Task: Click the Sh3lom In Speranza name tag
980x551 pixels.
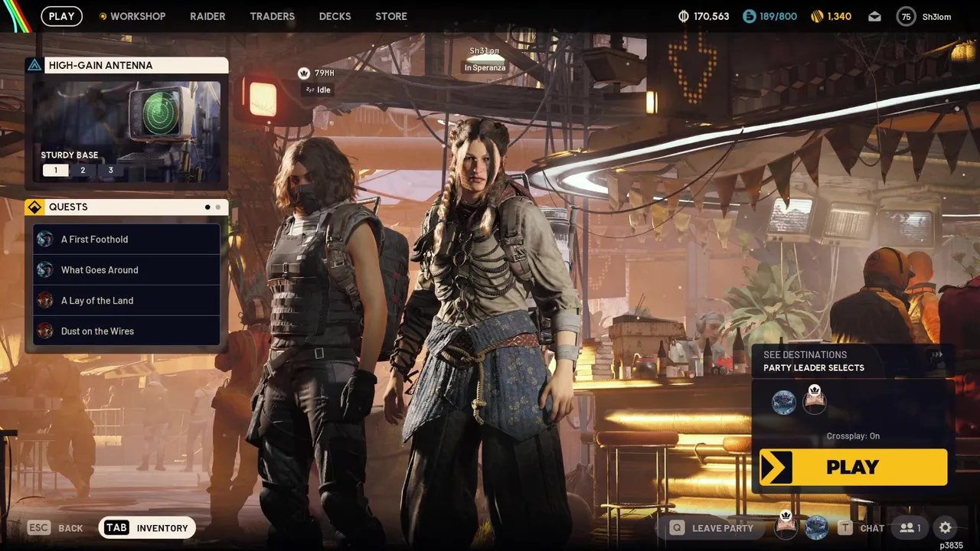Action: point(484,59)
